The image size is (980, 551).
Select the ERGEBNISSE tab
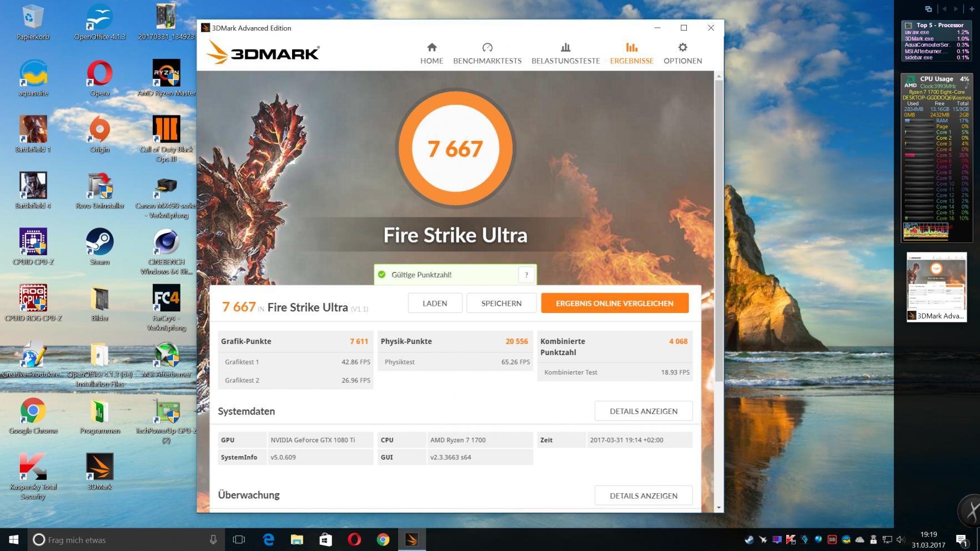631,53
